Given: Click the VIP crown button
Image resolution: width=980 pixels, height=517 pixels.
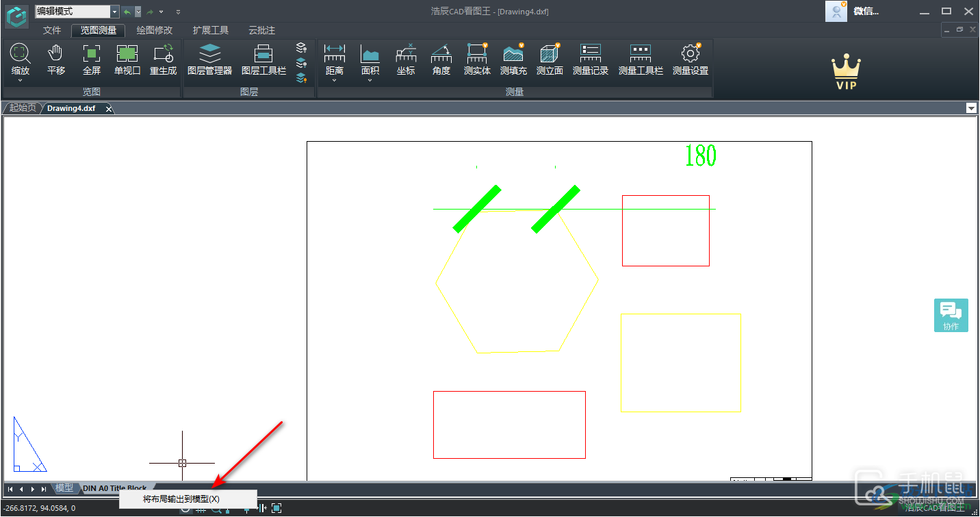Looking at the screenshot, I should coord(846,73).
